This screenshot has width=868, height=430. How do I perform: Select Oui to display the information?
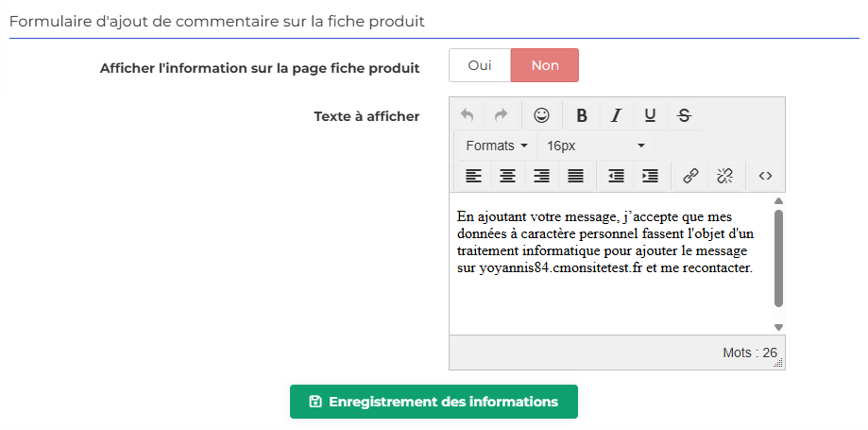pos(480,65)
